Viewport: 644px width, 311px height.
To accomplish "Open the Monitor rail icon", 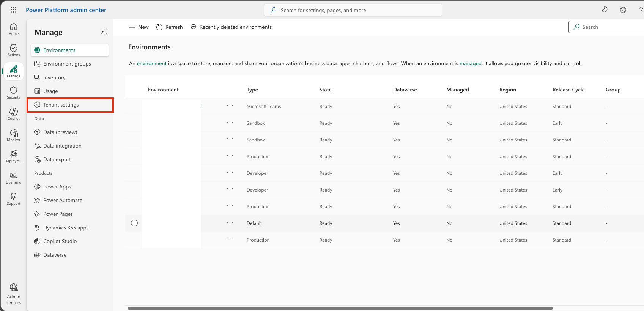I will [x=14, y=135].
